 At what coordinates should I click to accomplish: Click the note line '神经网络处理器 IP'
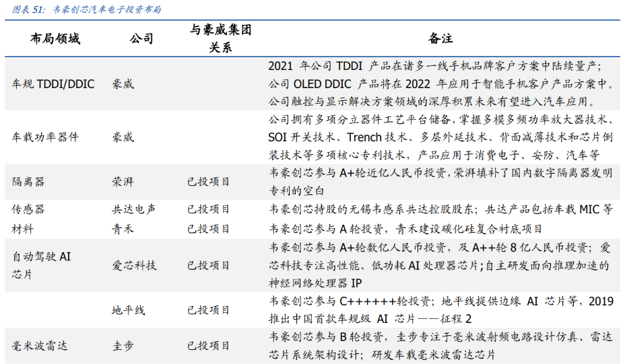[x=315, y=283]
